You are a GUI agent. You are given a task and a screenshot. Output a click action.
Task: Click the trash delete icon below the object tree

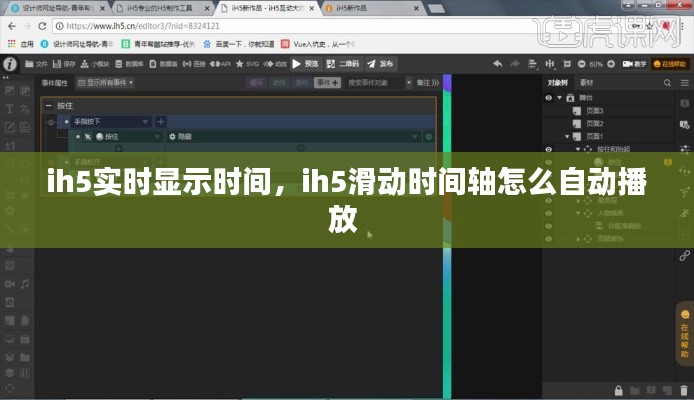pos(684,390)
